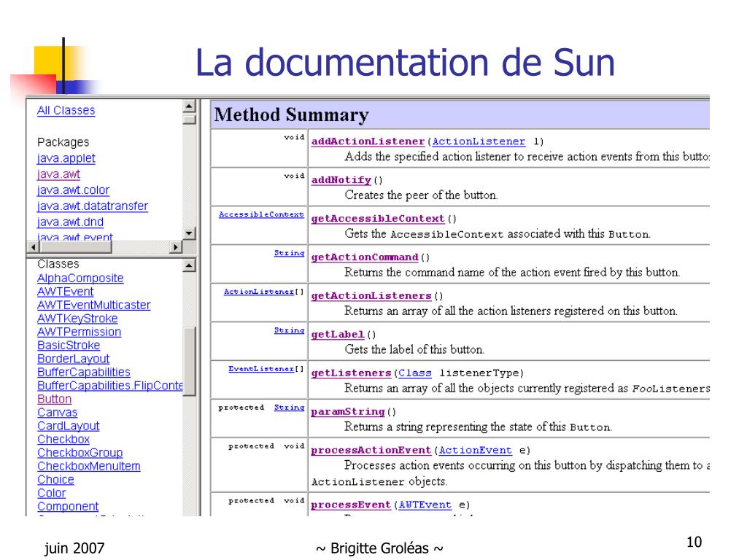The height and width of the screenshot is (560, 747).
Task: Open the ActionListener parameter type link
Action: [479, 141]
